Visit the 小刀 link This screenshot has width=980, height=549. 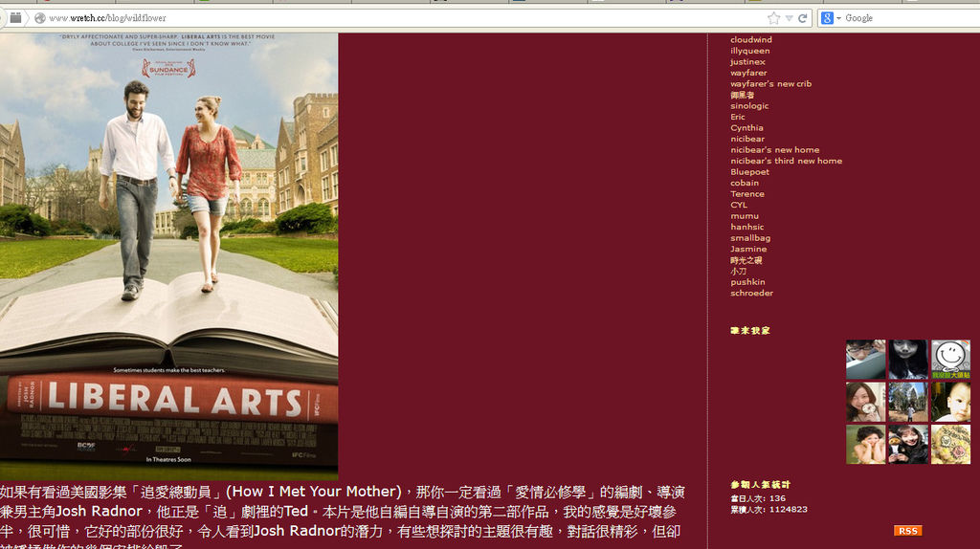point(738,271)
